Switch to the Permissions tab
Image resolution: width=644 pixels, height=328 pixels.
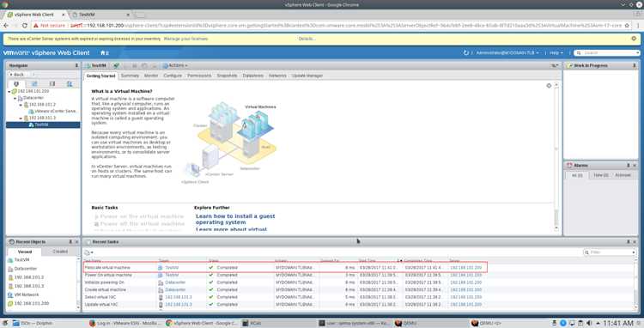pos(199,76)
